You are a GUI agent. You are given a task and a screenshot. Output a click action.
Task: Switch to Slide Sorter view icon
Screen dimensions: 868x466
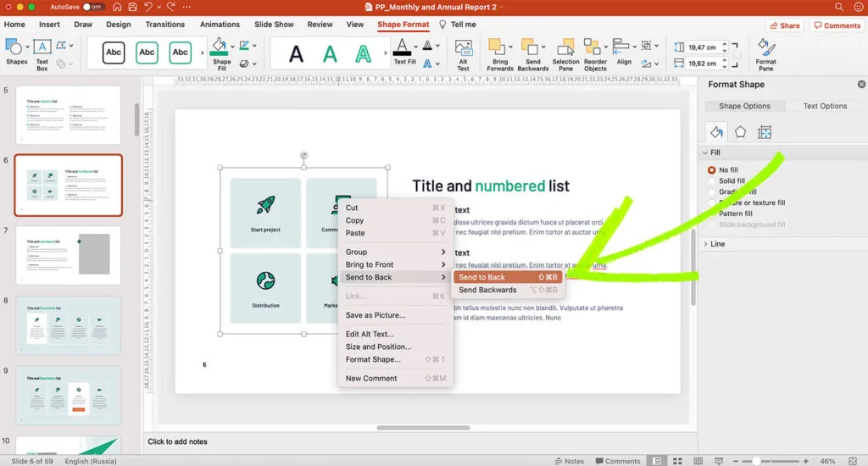[x=677, y=461]
